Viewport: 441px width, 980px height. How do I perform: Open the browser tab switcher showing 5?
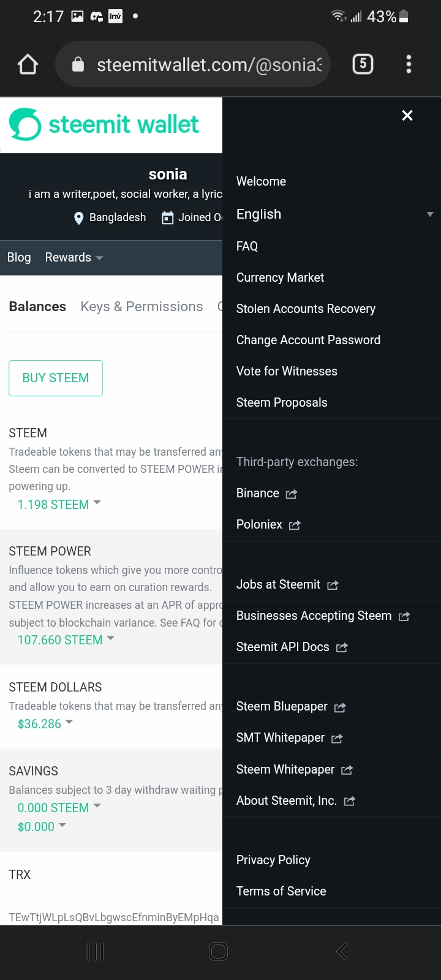click(363, 64)
